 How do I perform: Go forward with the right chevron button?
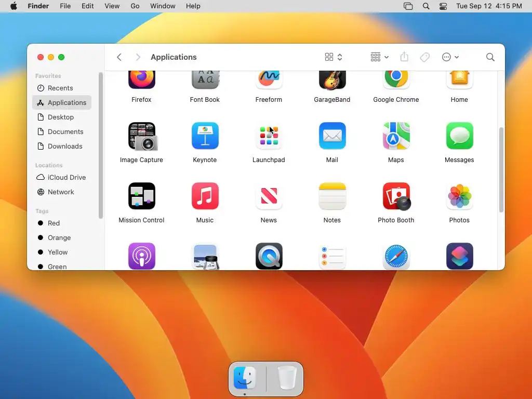[x=138, y=57]
